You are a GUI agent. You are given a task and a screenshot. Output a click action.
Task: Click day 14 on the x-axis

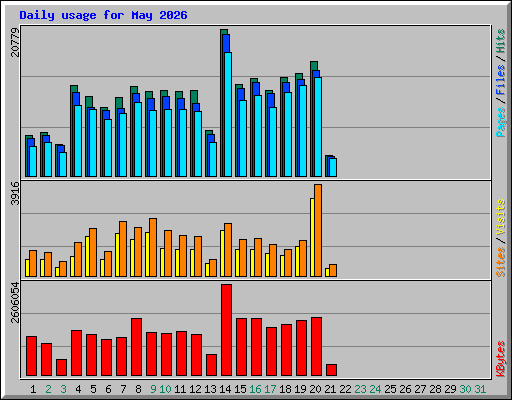225,389
